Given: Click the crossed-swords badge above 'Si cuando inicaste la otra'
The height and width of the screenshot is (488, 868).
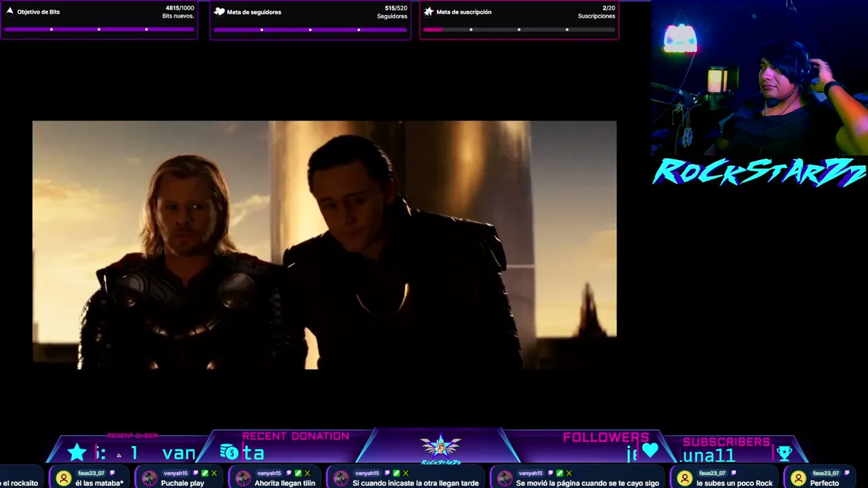Looking at the screenshot, I should [x=406, y=473].
